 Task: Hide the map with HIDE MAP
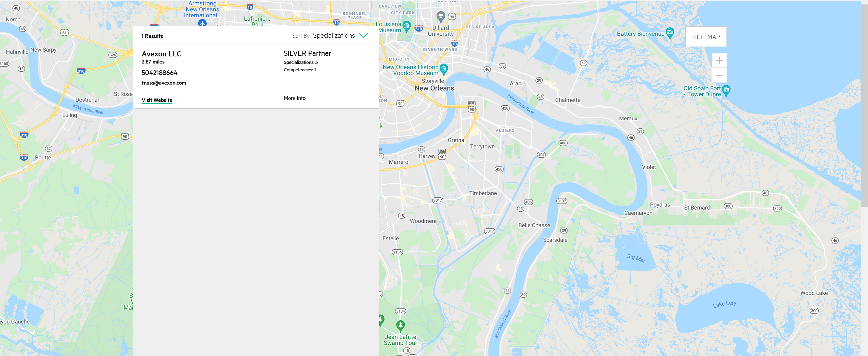[x=706, y=37]
